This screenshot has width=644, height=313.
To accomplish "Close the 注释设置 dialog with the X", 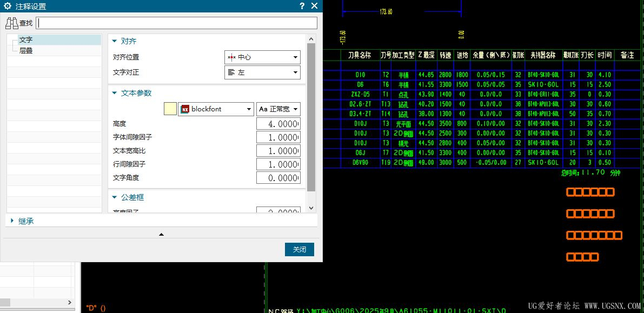I will point(315,6).
